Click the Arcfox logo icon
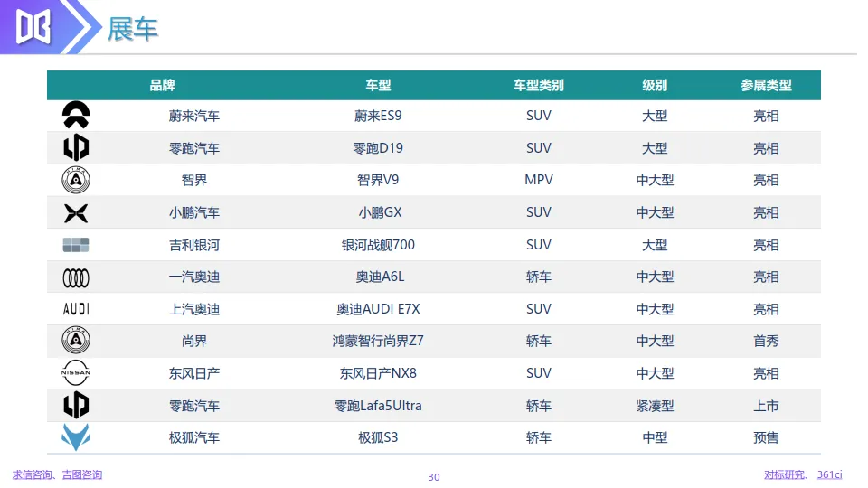868x488 pixels. point(76,437)
